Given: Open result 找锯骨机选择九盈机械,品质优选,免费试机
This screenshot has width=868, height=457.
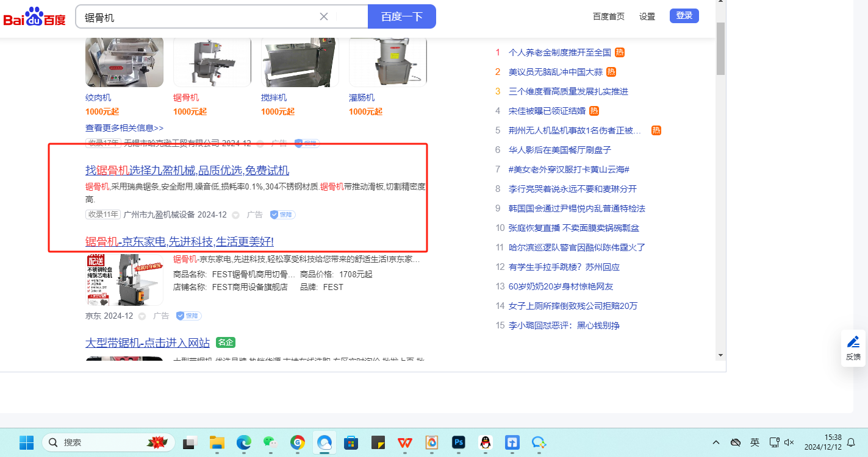Looking at the screenshot, I should point(187,170).
